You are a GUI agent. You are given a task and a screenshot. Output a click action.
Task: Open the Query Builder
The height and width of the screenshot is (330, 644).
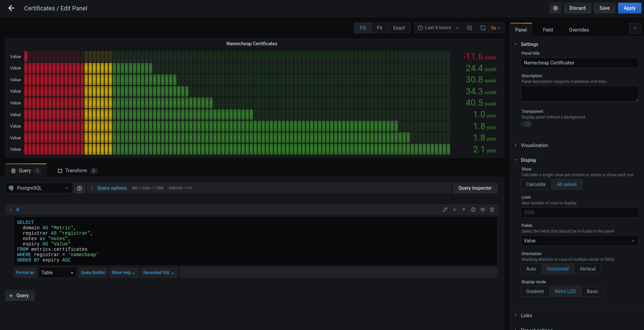93,273
